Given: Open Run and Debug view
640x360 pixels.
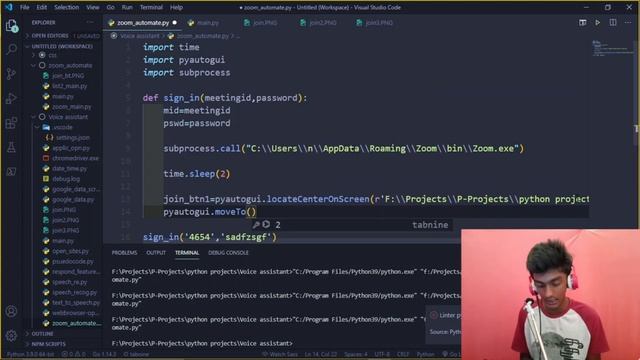Looking at the screenshot, I should (x=11, y=98).
